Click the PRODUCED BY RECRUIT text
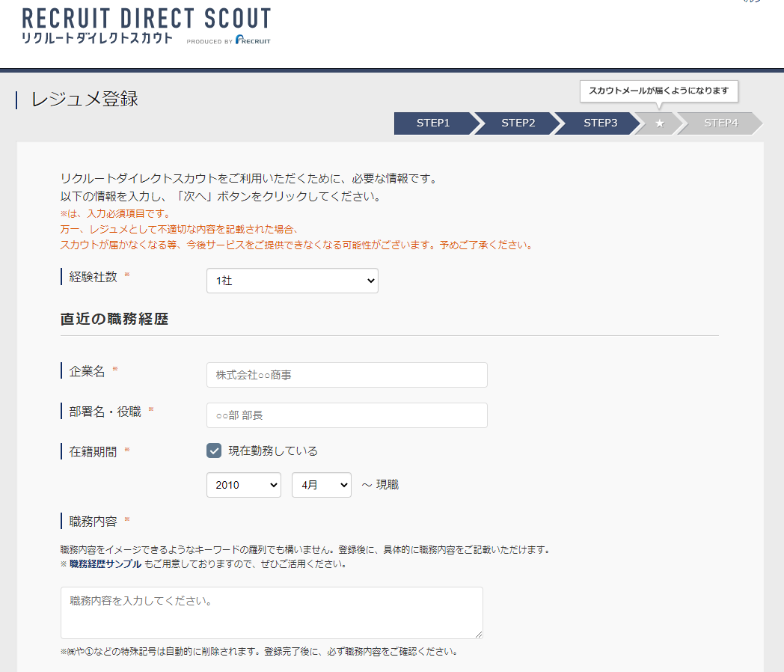The height and width of the screenshot is (672, 784). click(228, 40)
